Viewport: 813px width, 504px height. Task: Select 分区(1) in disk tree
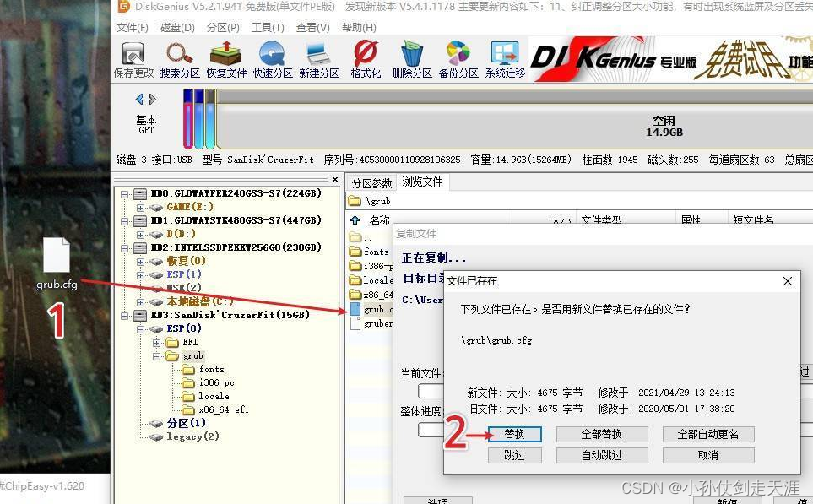point(186,423)
